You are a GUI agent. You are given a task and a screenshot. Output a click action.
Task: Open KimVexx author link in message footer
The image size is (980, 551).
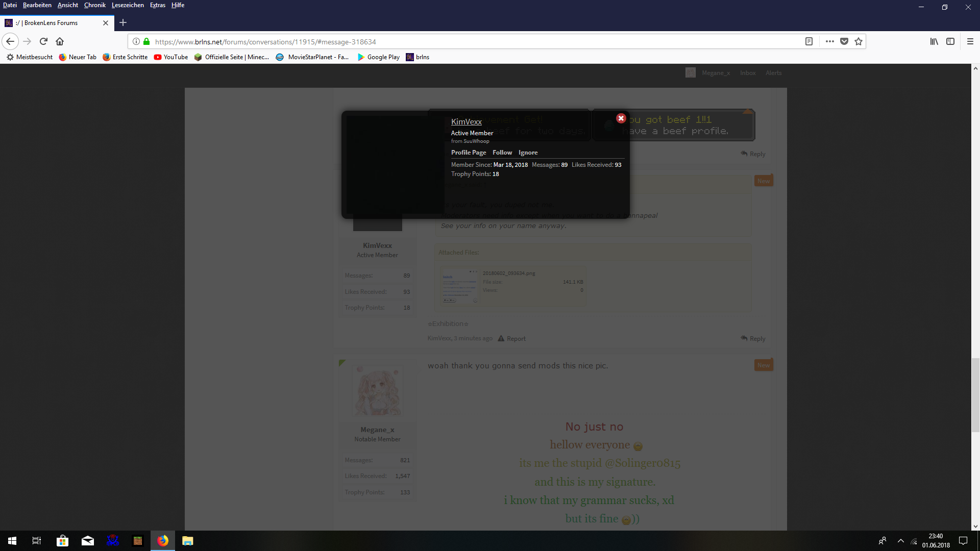point(439,338)
